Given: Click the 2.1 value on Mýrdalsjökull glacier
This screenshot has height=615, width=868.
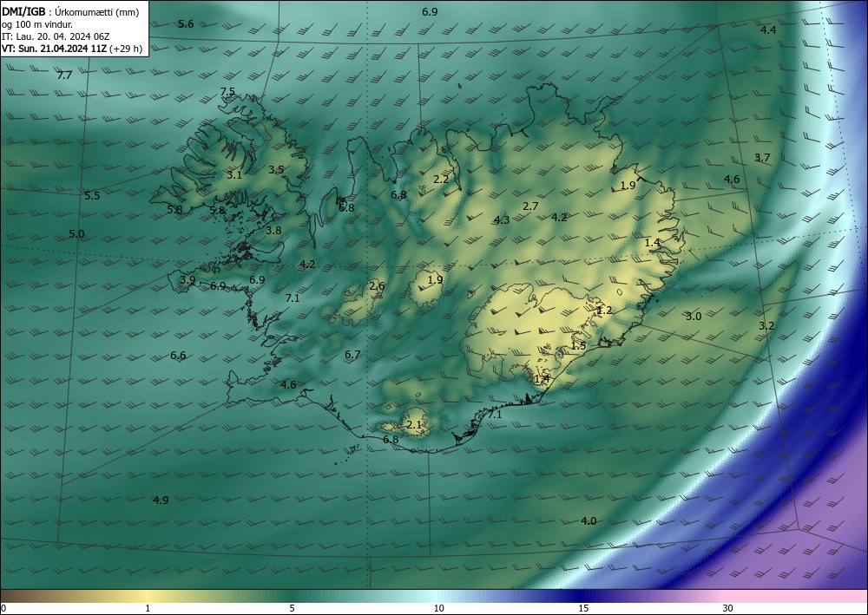Looking at the screenshot, I should 415,425.
